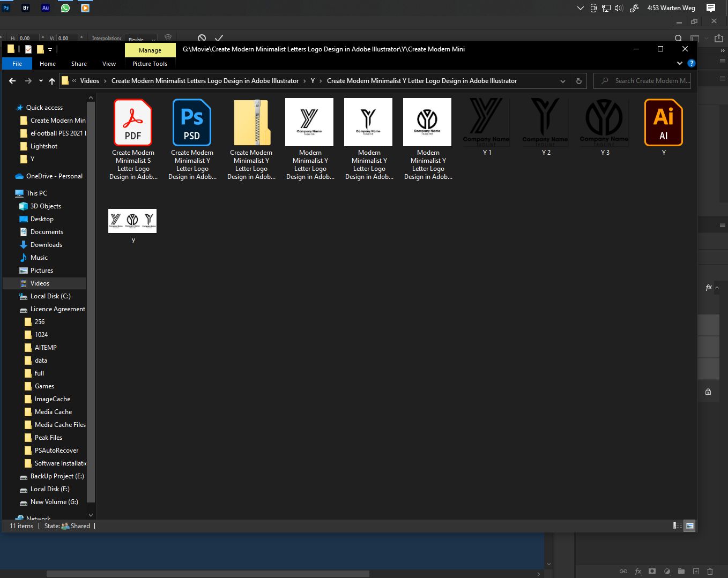
Task: Expand the address bar history dropdown
Action: point(563,81)
